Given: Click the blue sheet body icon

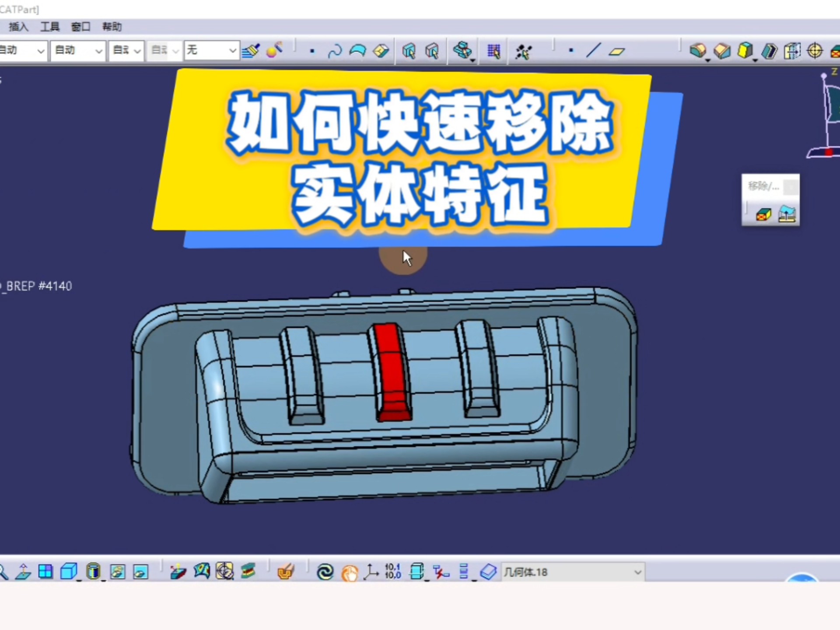Looking at the screenshot, I should point(488,572).
